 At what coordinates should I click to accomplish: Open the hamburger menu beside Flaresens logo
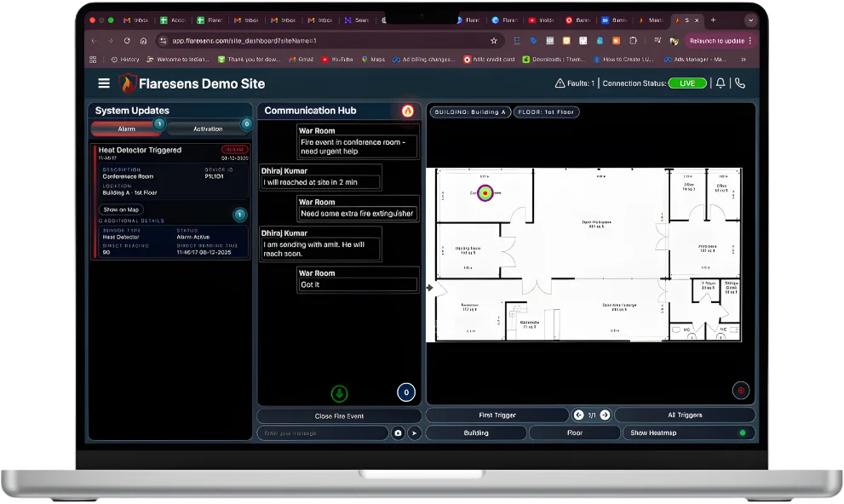[104, 83]
